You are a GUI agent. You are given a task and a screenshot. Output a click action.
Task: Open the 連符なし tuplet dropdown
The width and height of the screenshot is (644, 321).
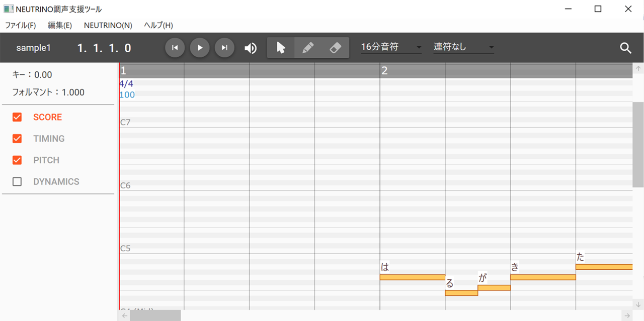coord(463,47)
